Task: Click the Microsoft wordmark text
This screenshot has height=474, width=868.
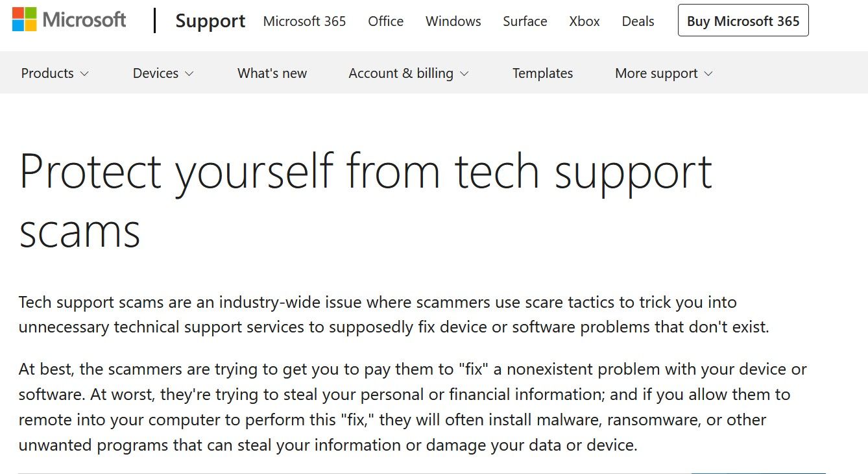Action: click(84, 20)
